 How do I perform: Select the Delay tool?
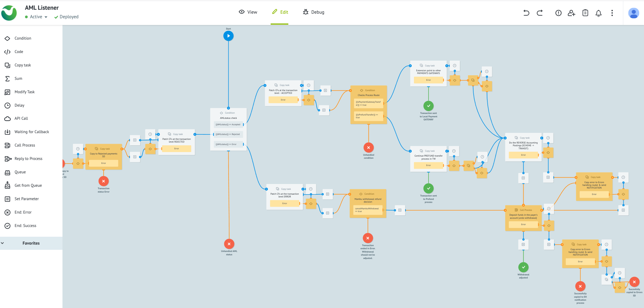19,105
